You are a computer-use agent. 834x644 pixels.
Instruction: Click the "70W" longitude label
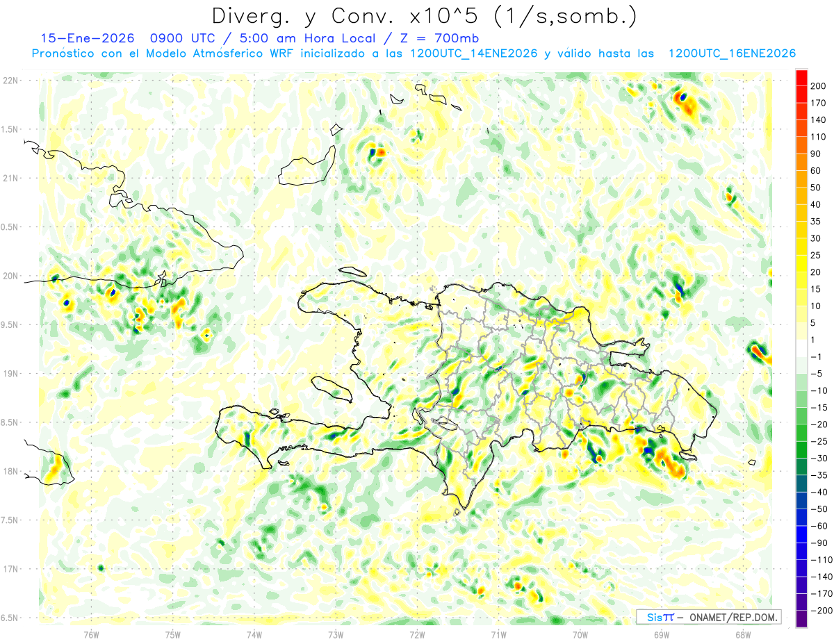point(580,634)
